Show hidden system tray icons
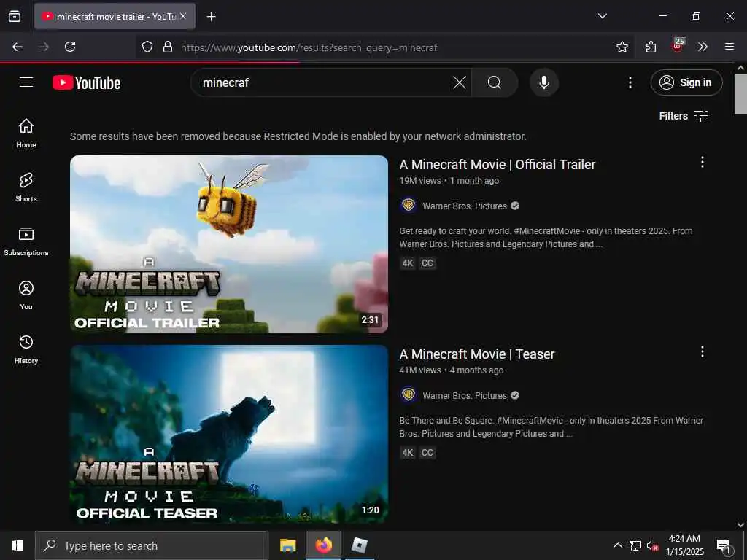This screenshot has height=560, width=747. pyautogui.click(x=617, y=545)
